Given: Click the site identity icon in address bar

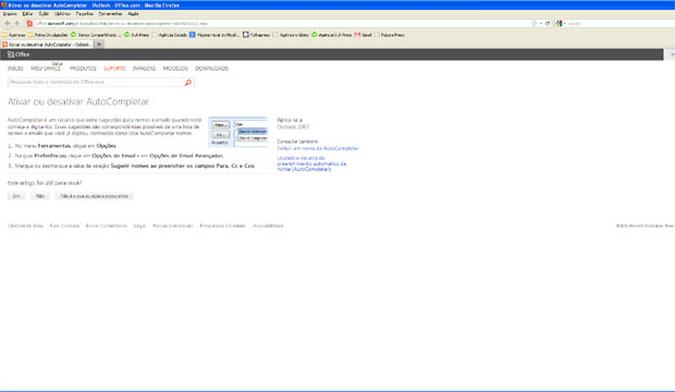Looking at the screenshot, I should click(29, 23).
